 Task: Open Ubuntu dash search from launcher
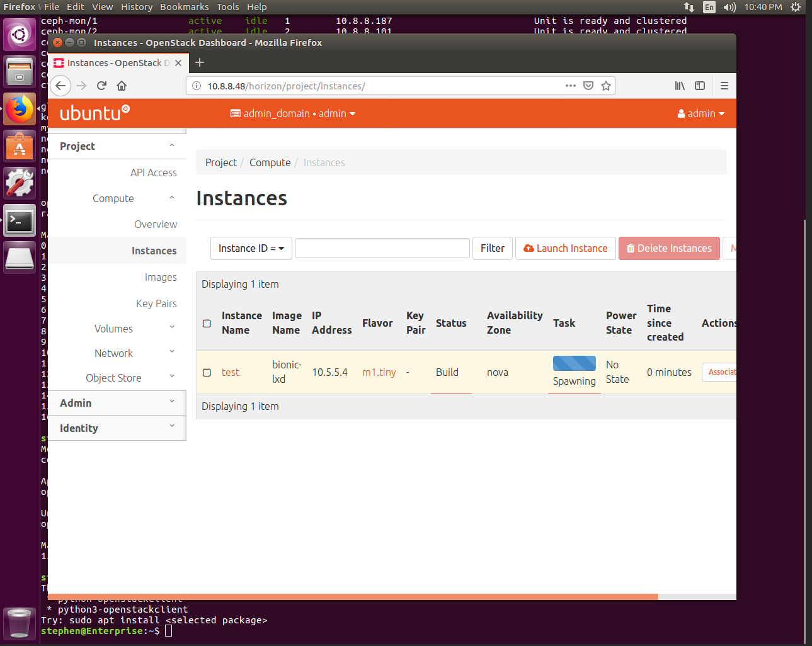pyautogui.click(x=20, y=34)
